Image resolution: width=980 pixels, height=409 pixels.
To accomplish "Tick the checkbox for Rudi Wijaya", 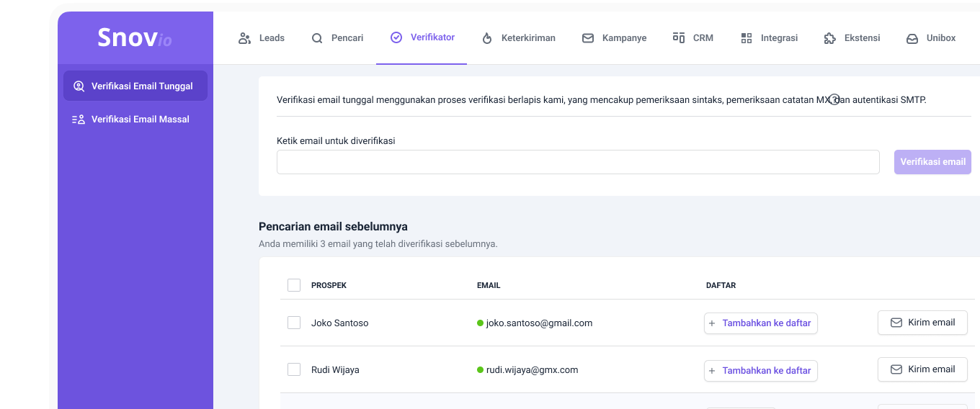I will 294,369.
